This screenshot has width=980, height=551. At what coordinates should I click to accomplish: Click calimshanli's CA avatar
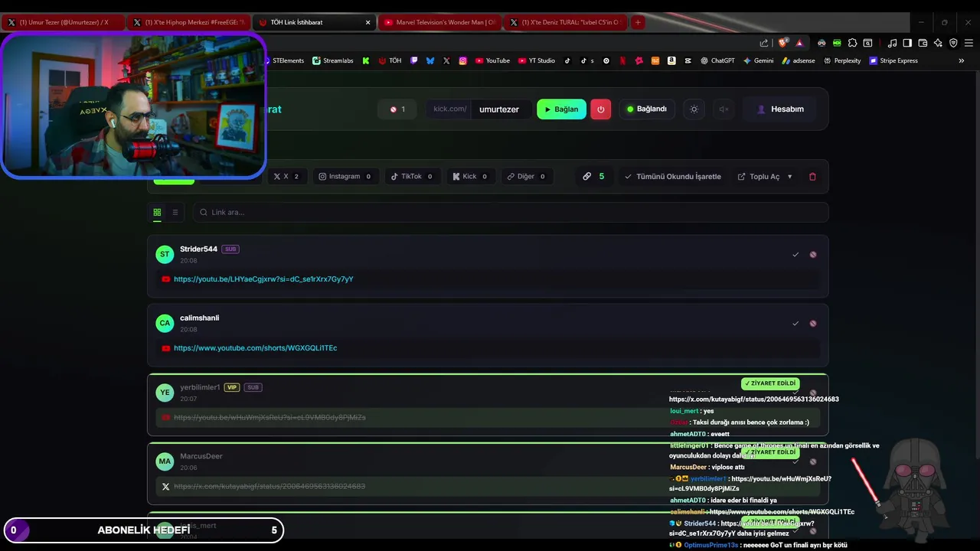[165, 323]
